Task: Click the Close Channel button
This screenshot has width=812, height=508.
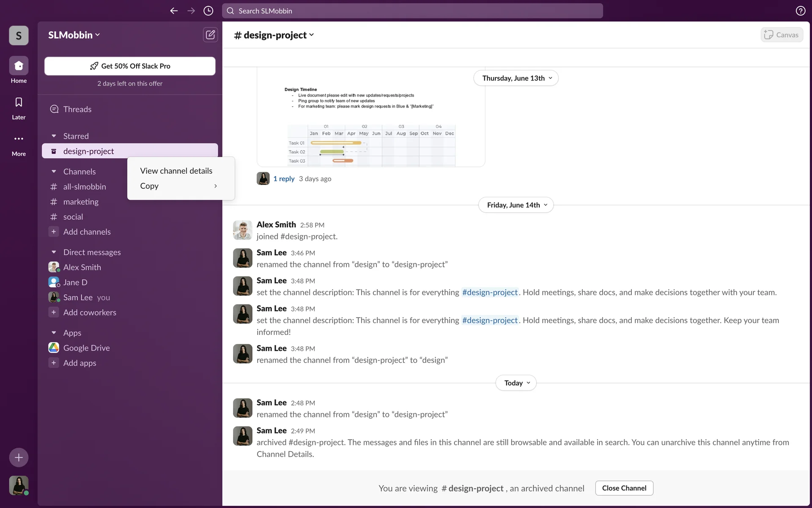Action: tap(624, 488)
